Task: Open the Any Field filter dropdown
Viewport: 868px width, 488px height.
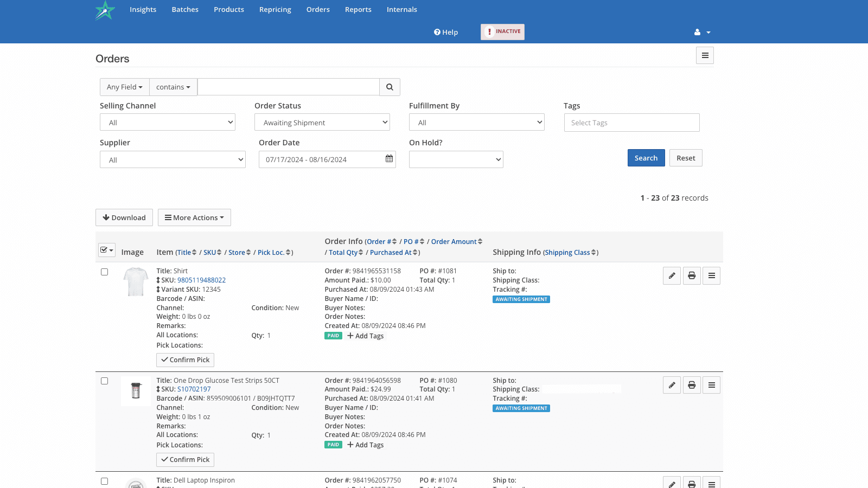Action: [124, 87]
